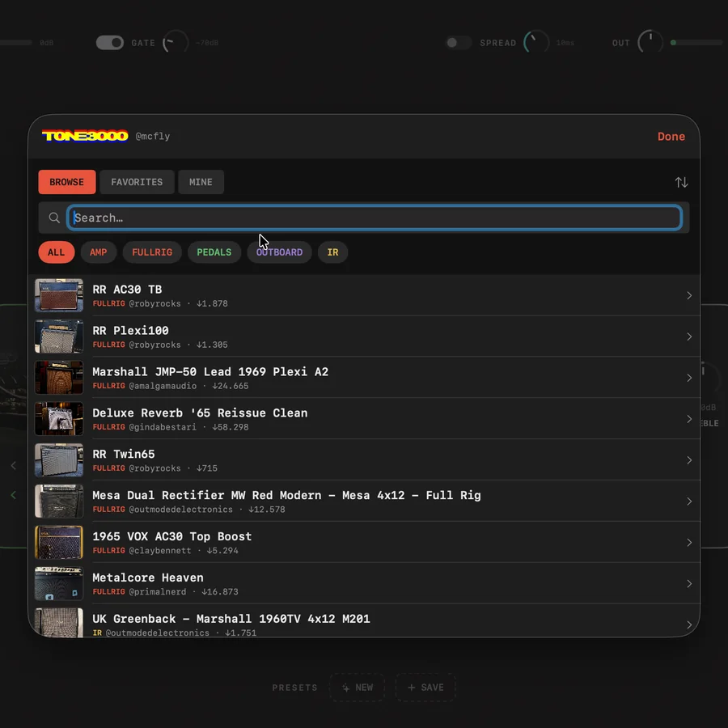Click the TONE3000 logo
This screenshot has width=728, height=728.
(x=85, y=136)
